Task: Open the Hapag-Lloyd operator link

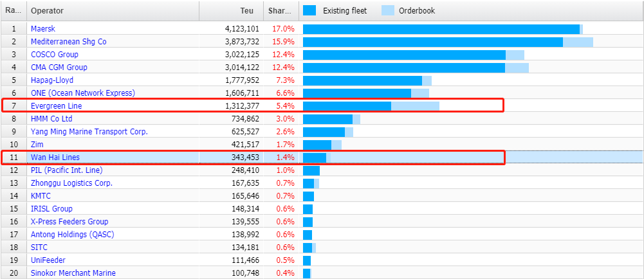Action: point(51,80)
